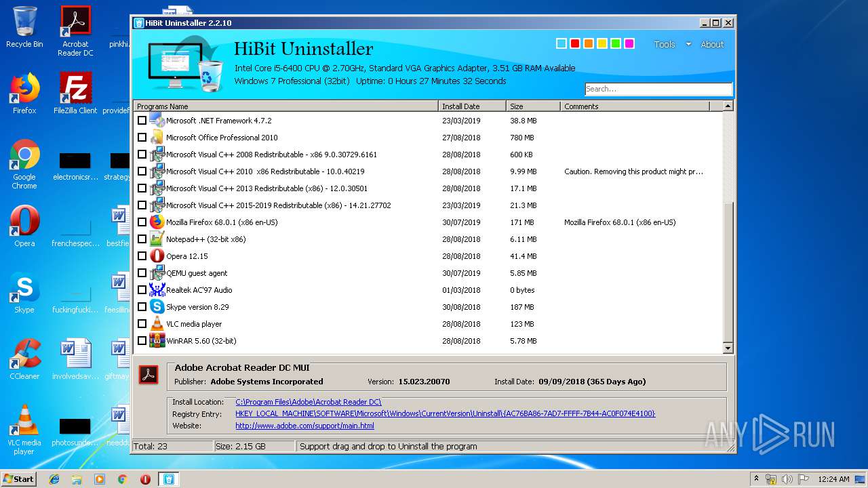This screenshot has height=488, width=868.
Task: Click the QEMU guest agent icon
Action: tap(157, 273)
